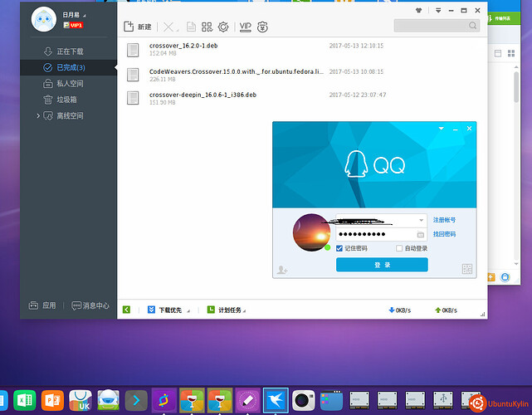Open the QQ soft keyboard icon
532x415 pixels.
[421, 235]
